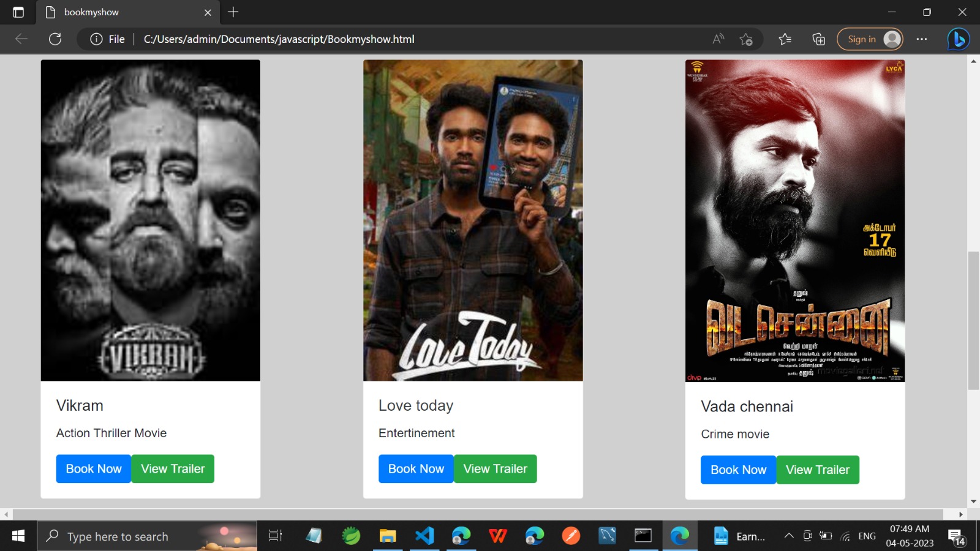Click the Vikram title text
This screenshot has width=980, height=551.
pyautogui.click(x=80, y=406)
